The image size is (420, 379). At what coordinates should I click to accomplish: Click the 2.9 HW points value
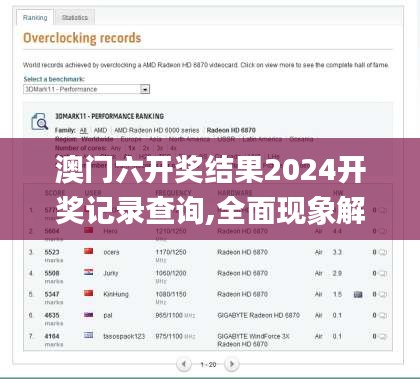[337, 273]
